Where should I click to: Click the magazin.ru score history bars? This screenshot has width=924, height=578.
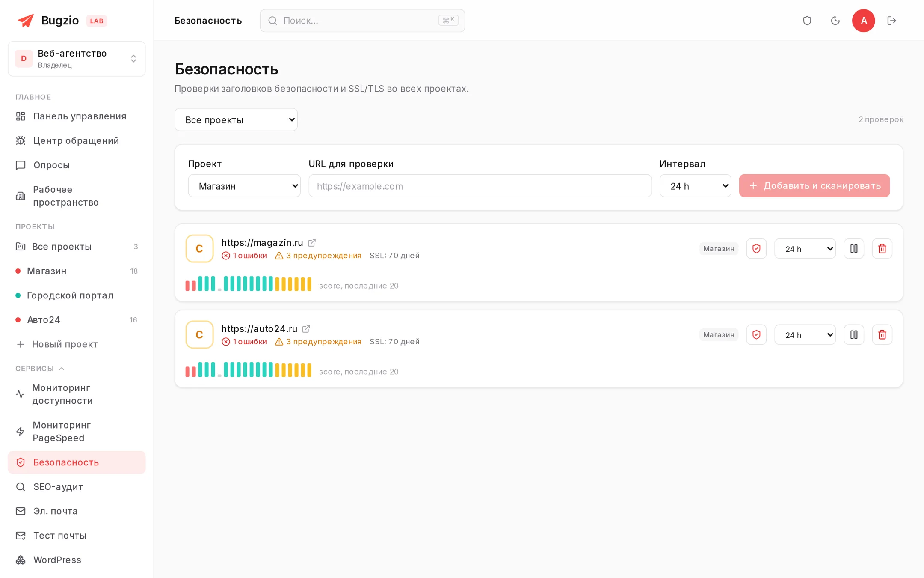point(249,283)
